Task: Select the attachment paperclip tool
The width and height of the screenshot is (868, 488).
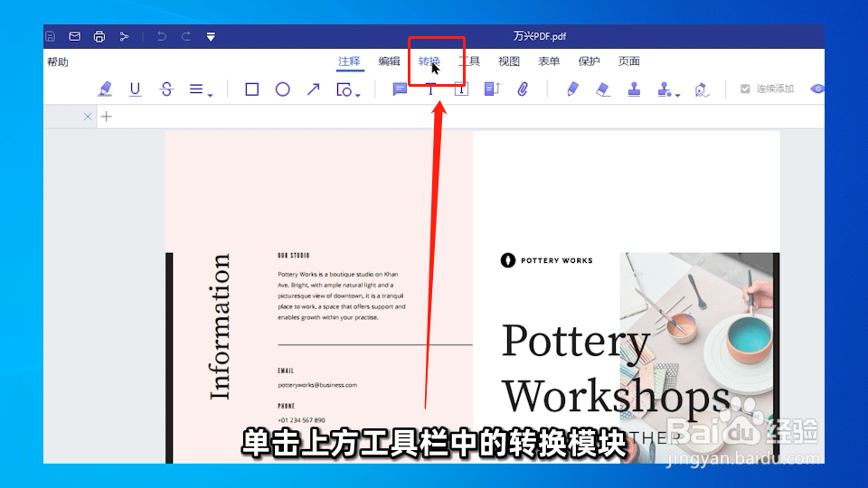Action: click(x=523, y=89)
